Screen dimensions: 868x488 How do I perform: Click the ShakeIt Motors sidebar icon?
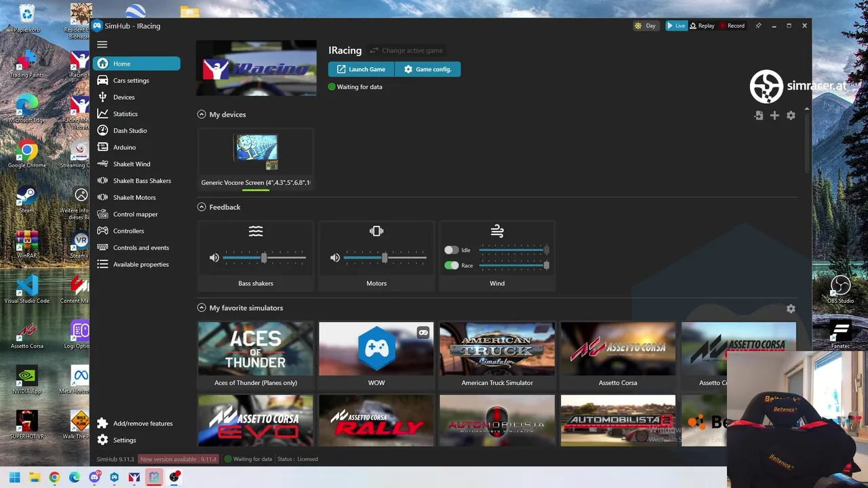(x=102, y=197)
